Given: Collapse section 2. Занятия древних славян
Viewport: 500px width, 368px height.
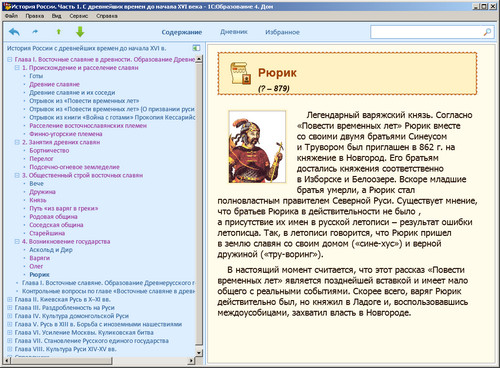Looking at the screenshot, I should click(x=17, y=142).
